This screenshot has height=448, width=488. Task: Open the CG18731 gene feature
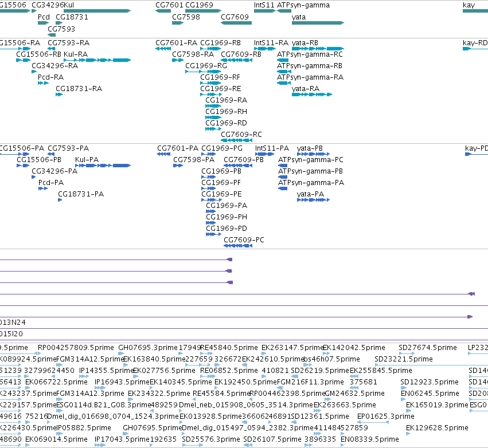click(x=59, y=23)
